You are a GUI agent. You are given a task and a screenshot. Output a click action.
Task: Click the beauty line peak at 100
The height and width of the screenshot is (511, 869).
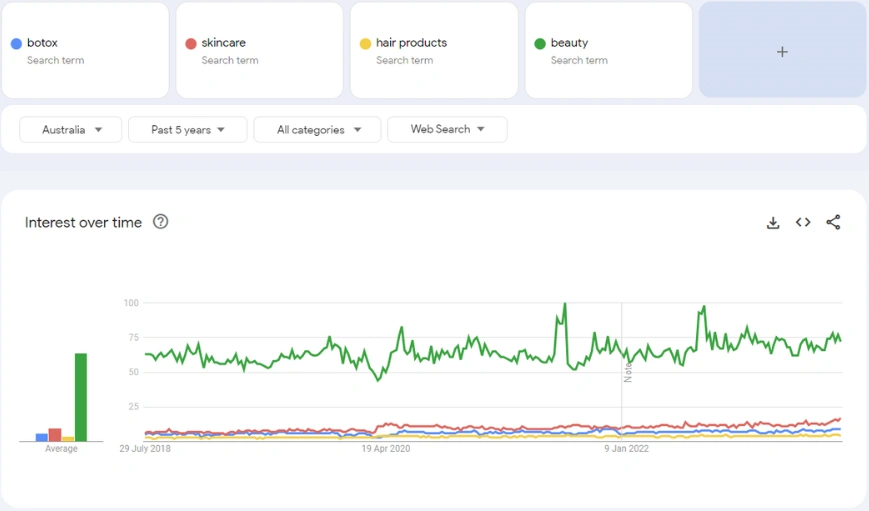pyautogui.click(x=565, y=304)
